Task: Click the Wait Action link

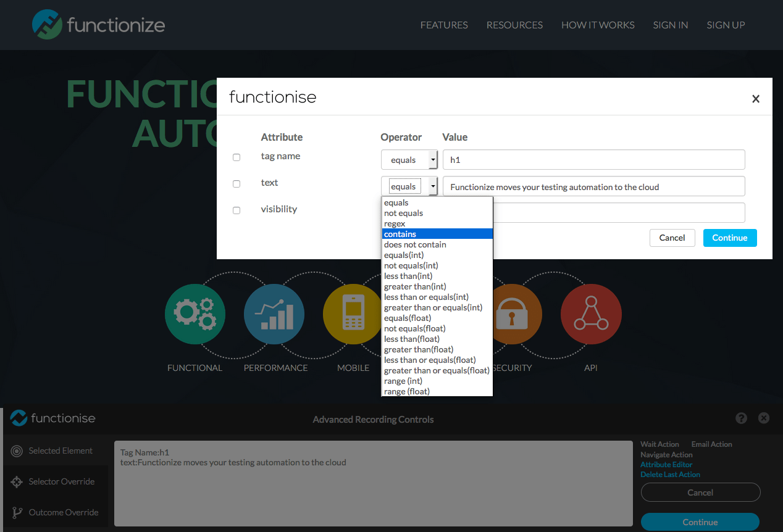Action: point(659,444)
